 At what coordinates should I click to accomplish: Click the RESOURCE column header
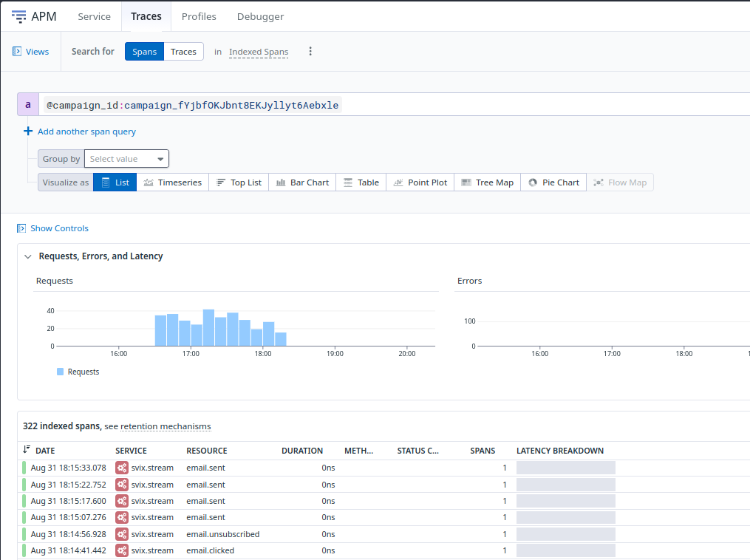coord(207,451)
